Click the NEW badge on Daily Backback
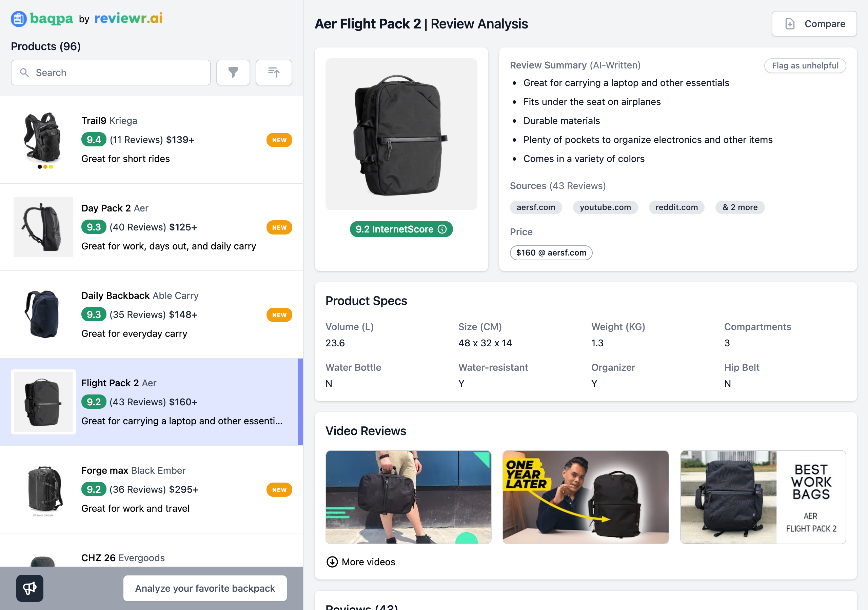868x610 pixels. click(279, 314)
